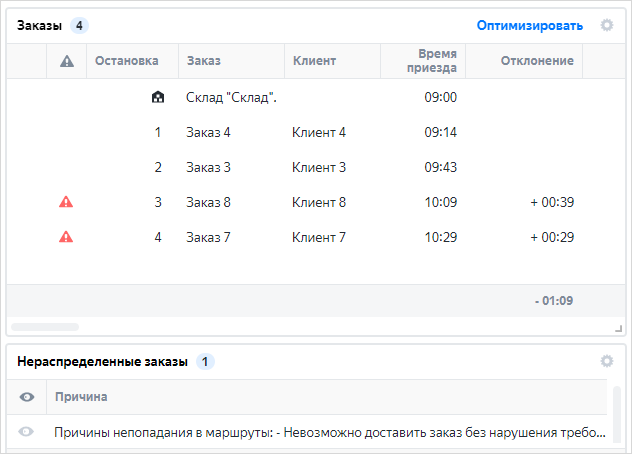Sort by the Остановка column header
This screenshot has width=632, height=454.
tap(126, 61)
